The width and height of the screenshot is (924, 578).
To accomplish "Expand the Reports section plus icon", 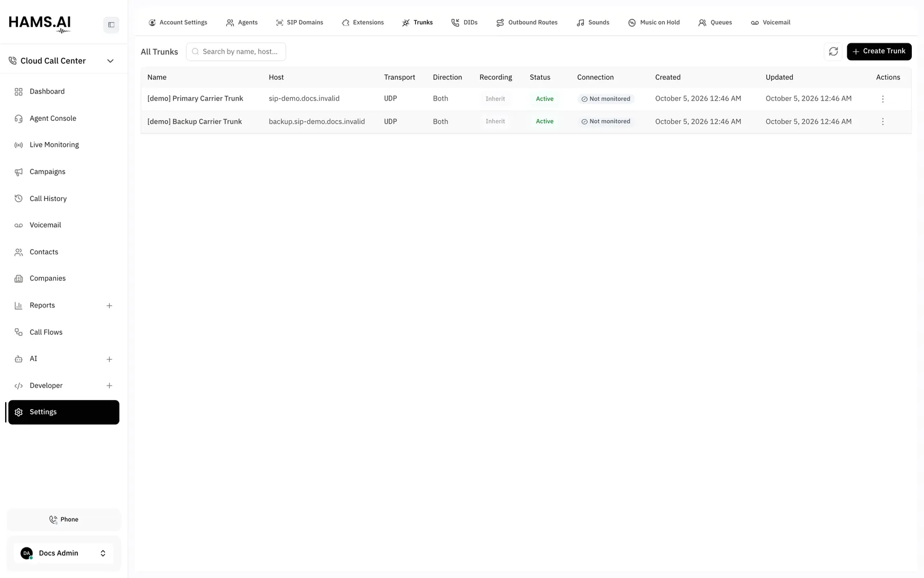I will point(109,306).
